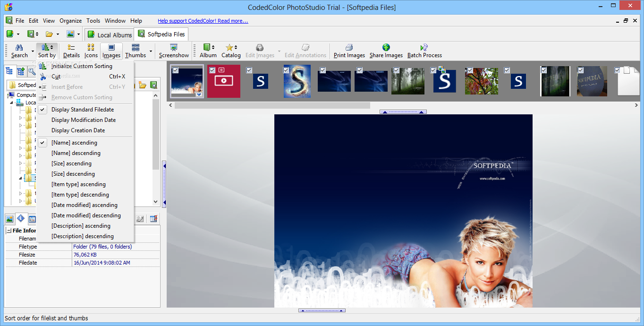
Task: Click the image info tab icon in lower panel
Action: click(x=9, y=219)
